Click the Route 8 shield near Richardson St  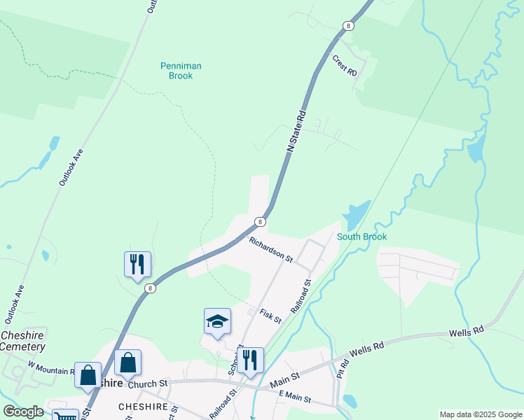(260, 222)
